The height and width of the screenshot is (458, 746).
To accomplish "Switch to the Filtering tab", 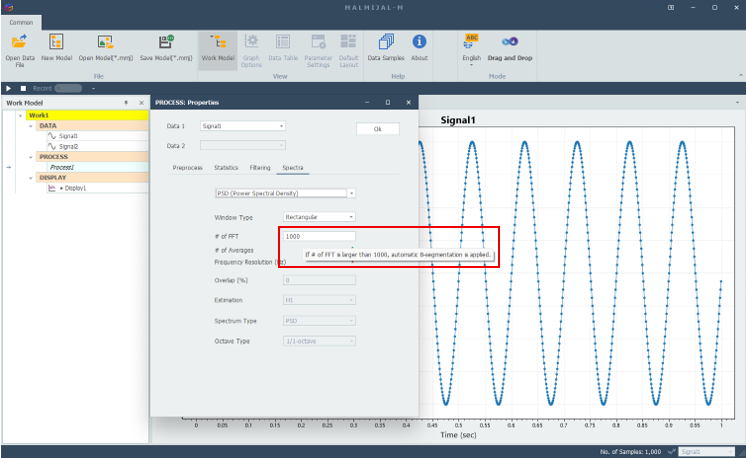I will click(x=260, y=167).
